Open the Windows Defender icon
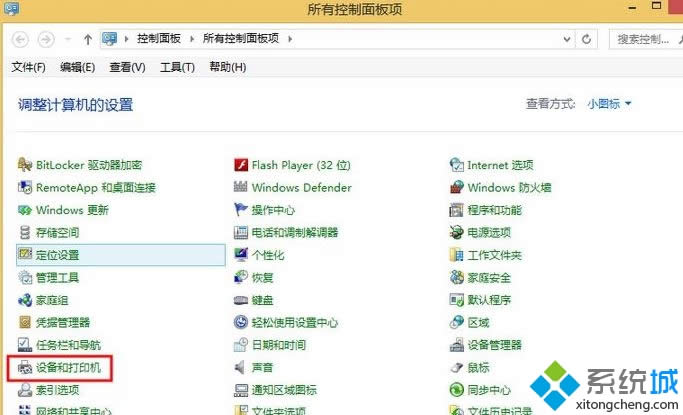 coord(241,187)
